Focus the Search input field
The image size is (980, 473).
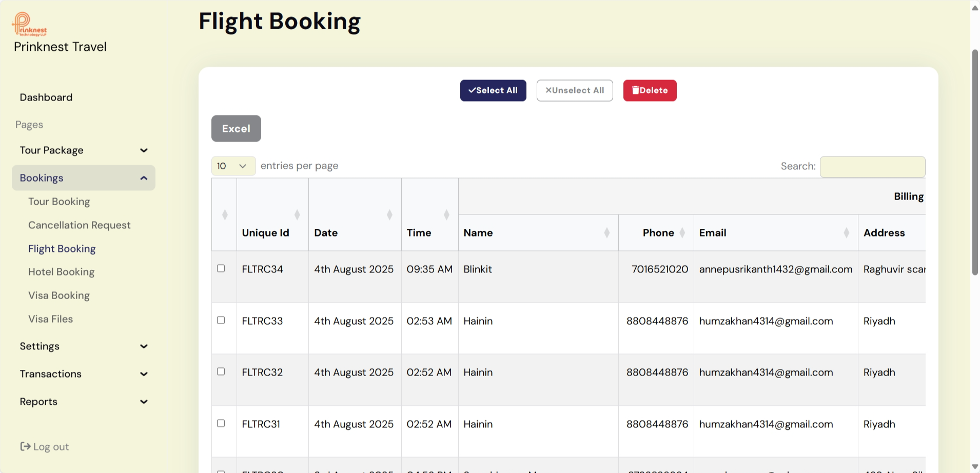872,167
